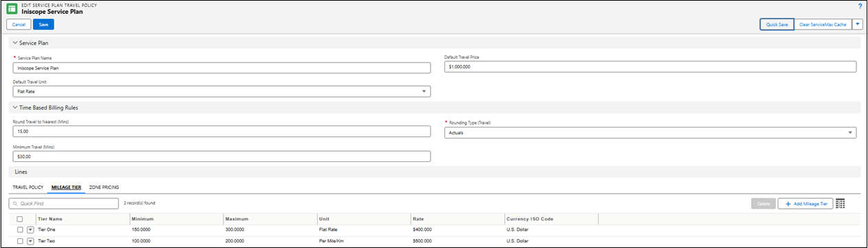Open the help question mark icon

[860, 6]
